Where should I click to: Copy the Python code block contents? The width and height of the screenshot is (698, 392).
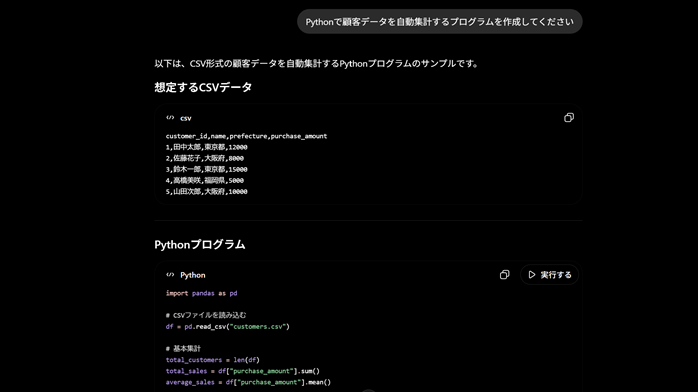point(504,275)
